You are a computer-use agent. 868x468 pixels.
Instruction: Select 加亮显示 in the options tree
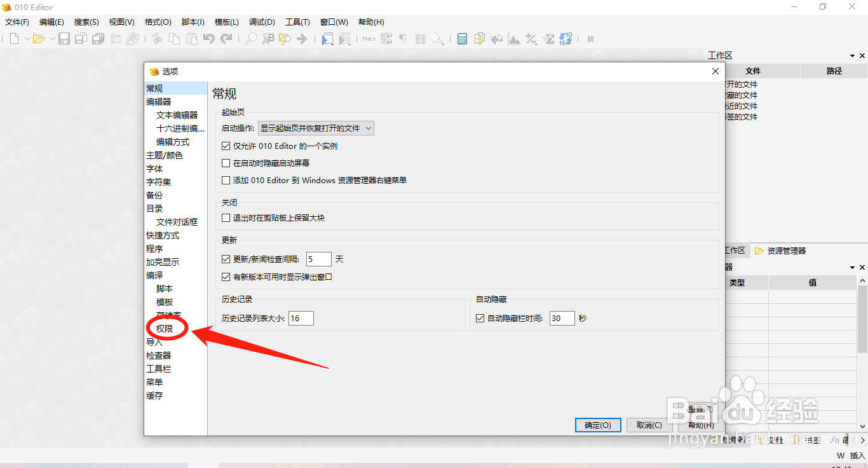(163, 262)
